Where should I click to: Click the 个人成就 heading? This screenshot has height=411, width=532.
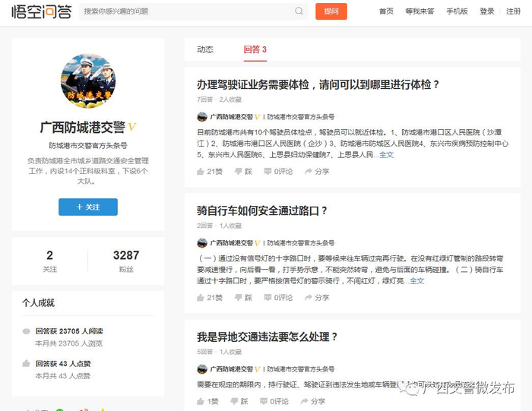pyautogui.click(x=38, y=303)
